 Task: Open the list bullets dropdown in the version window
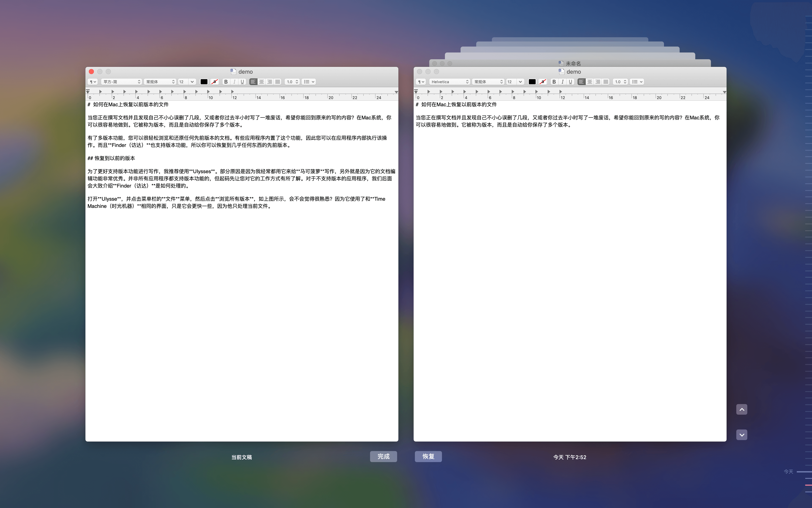click(637, 82)
